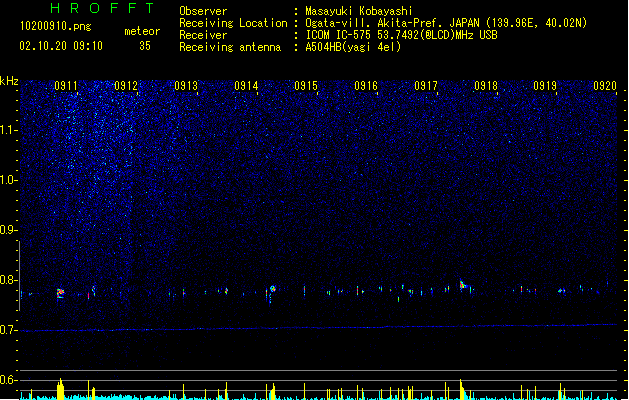This screenshot has width=629, height=400.
Task: Click the 0918 time marker
Action: (486, 86)
